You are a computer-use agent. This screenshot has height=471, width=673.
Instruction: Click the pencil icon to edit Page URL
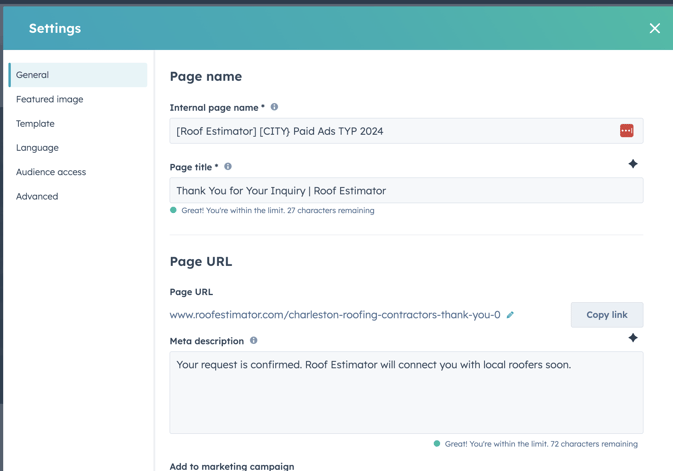click(510, 315)
